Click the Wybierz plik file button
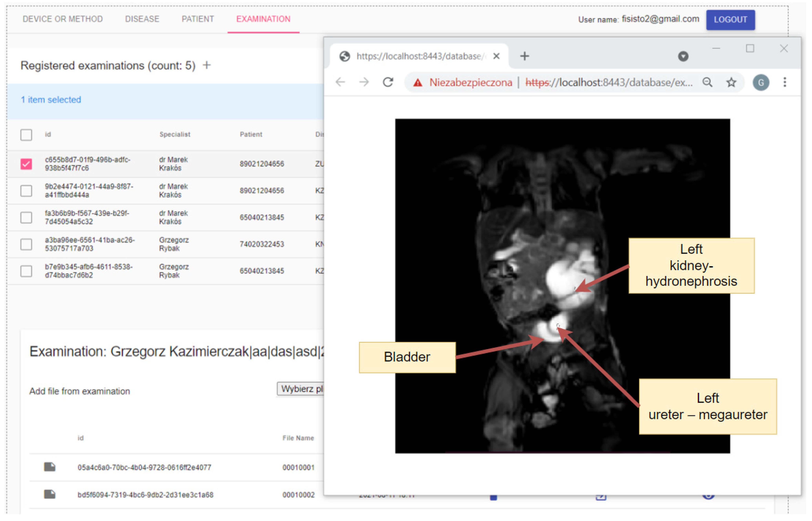 click(300, 389)
